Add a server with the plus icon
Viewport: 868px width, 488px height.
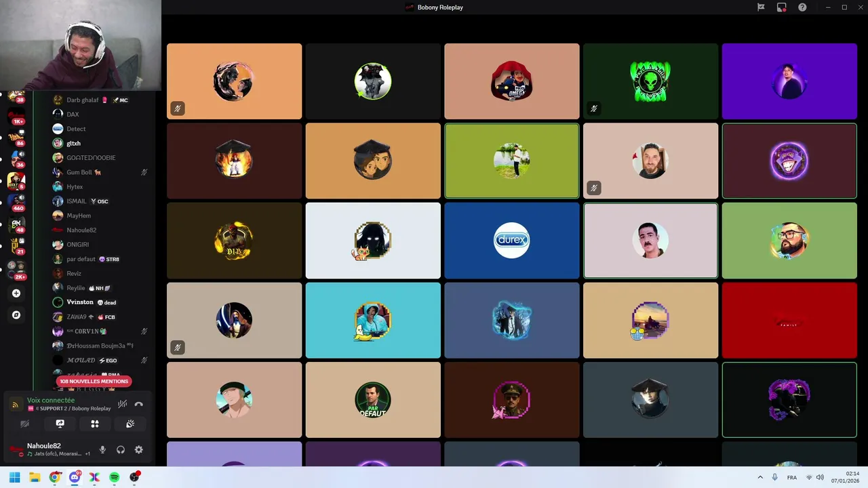click(x=16, y=293)
